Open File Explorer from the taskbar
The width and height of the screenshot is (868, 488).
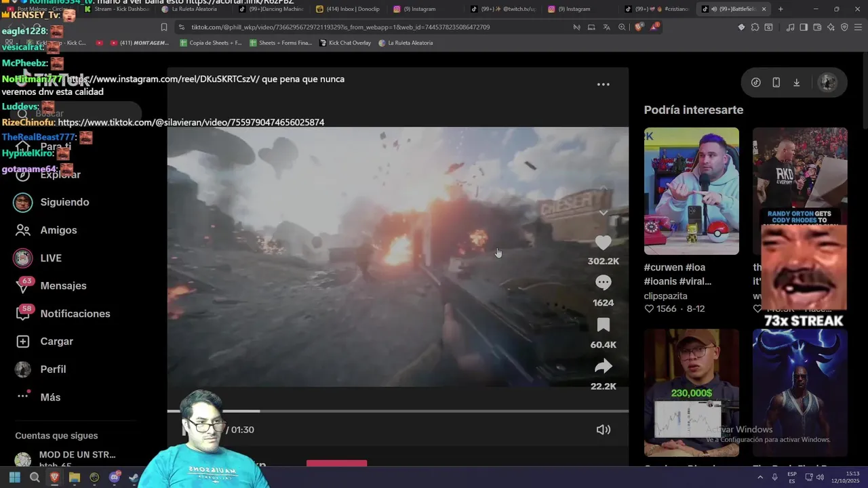[75, 477]
